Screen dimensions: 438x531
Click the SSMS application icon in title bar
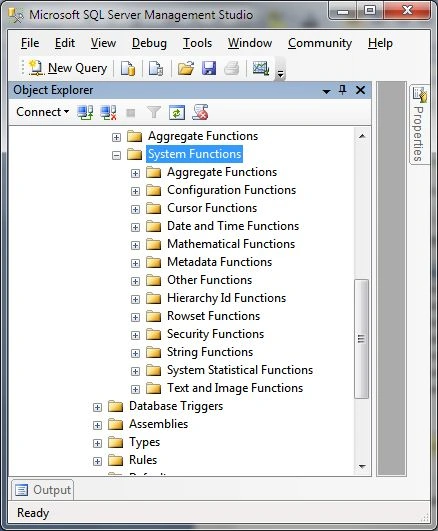click(16, 15)
